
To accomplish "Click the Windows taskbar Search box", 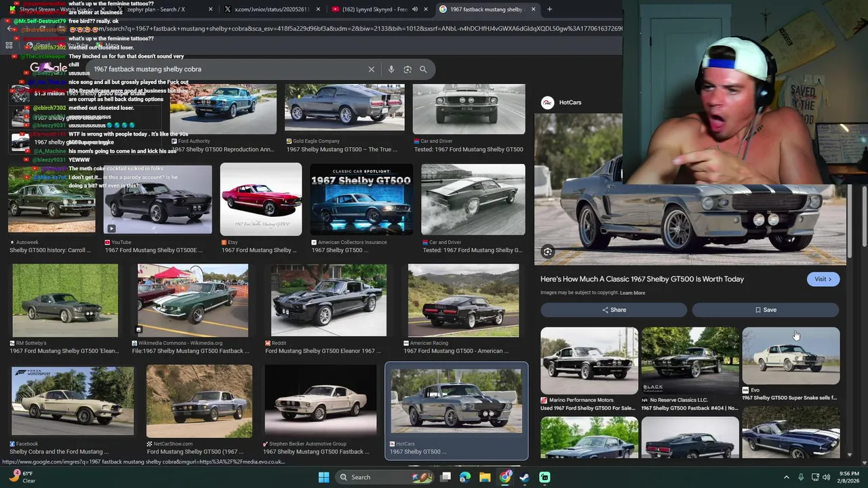I will click(x=385, y=477).
